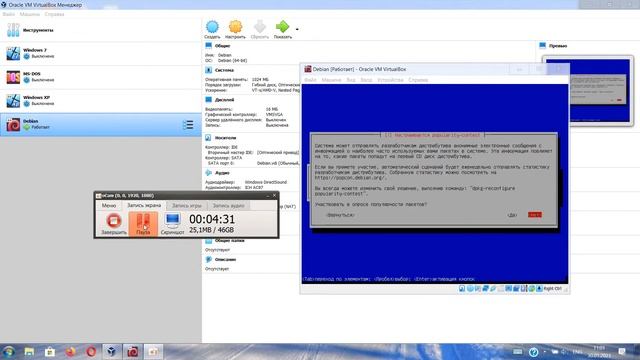Click the Дисплей section header in details
This screenshot has width=640, height=360.
point(224,100)
